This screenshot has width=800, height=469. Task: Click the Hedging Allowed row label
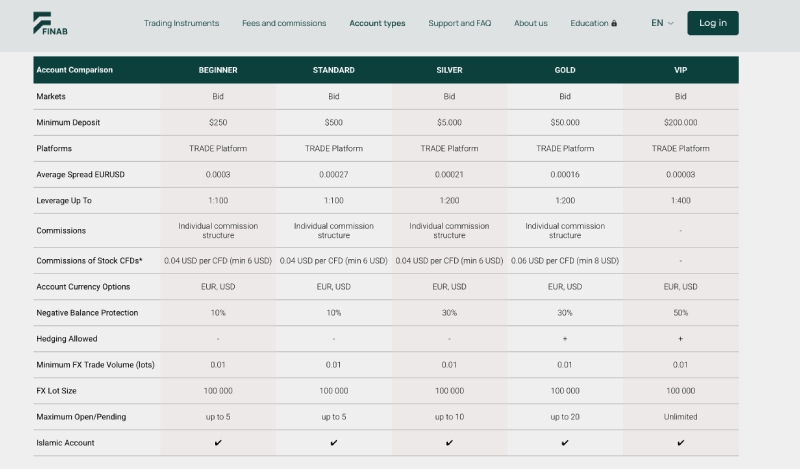(x=67, y=339)
